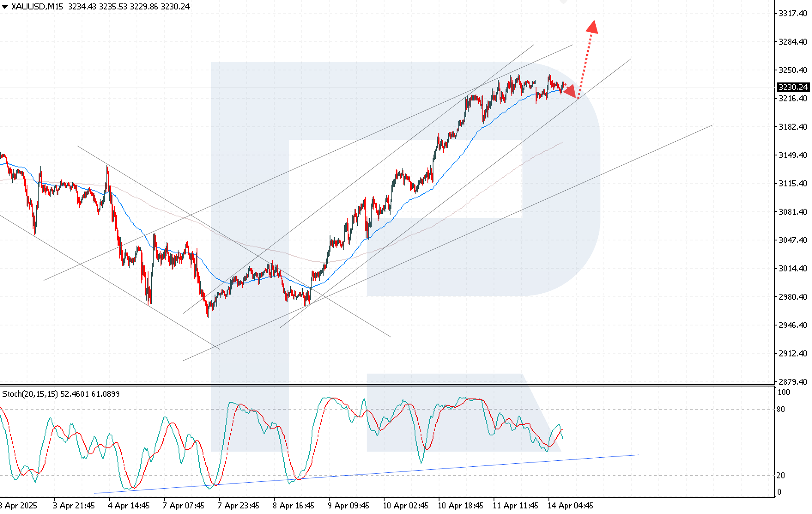This screenshot has height=514, width=812.
Task: Click the Stochastic 100 level label
Action: tap(784, 392)
